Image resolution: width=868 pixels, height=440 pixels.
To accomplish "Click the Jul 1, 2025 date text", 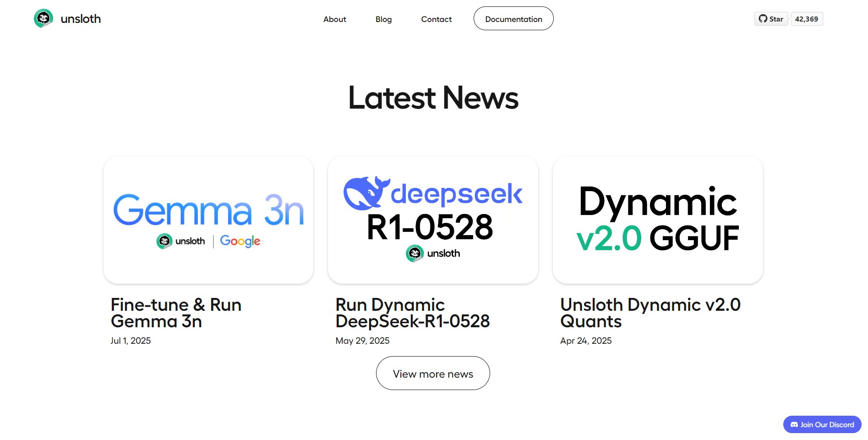I will click(x=131, y=341).
